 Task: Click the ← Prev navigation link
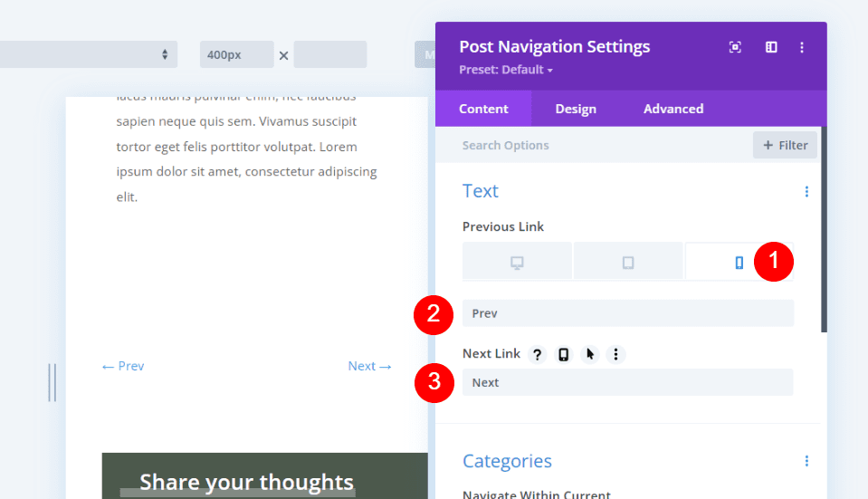coord(123,366)
